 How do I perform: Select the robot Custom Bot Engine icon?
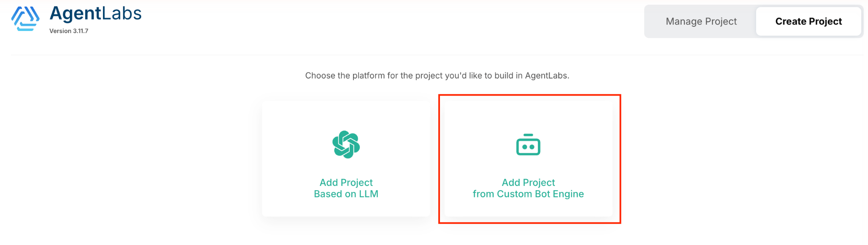point(528,145)
